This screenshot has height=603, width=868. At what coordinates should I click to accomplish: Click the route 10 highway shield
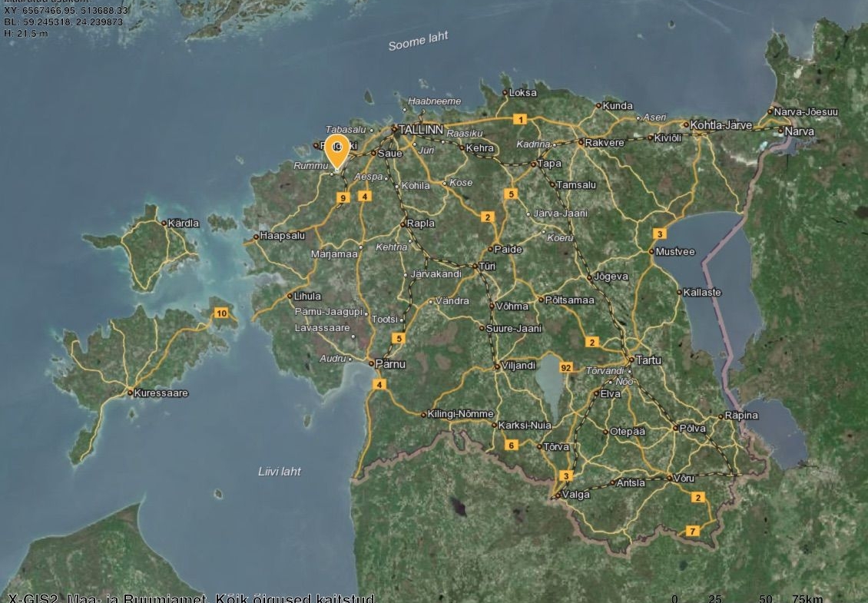pyautogui.click(x=221, y=313)
